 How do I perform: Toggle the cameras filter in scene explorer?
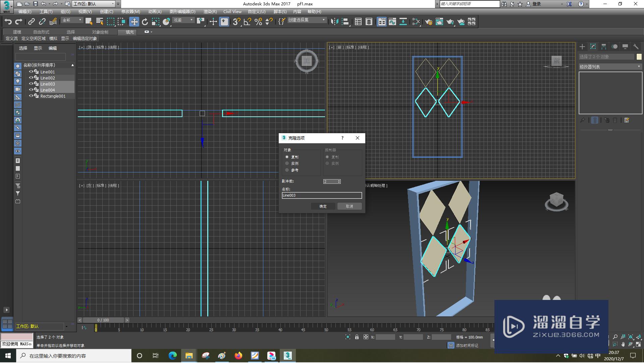coord(18,89)
